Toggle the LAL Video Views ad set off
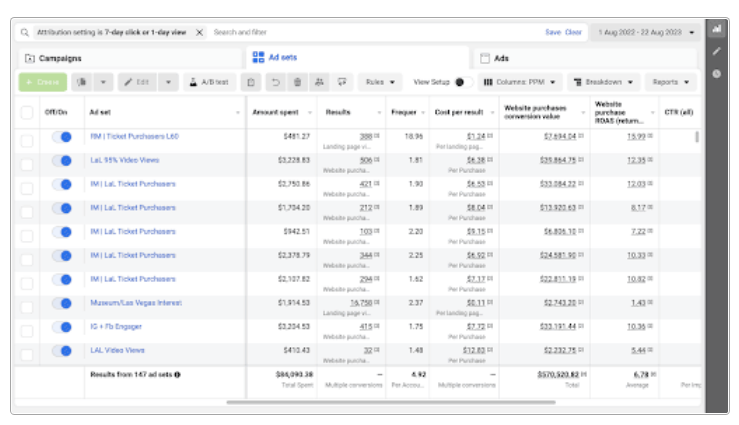Image resolution: width=739 pixels, height=425 pixels. coord(62,351)
